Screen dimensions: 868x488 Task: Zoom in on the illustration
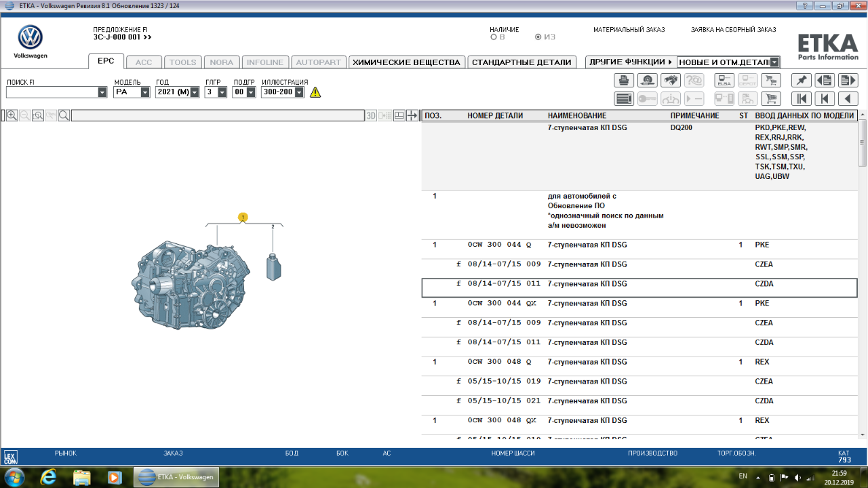click(x=12, y=116)
